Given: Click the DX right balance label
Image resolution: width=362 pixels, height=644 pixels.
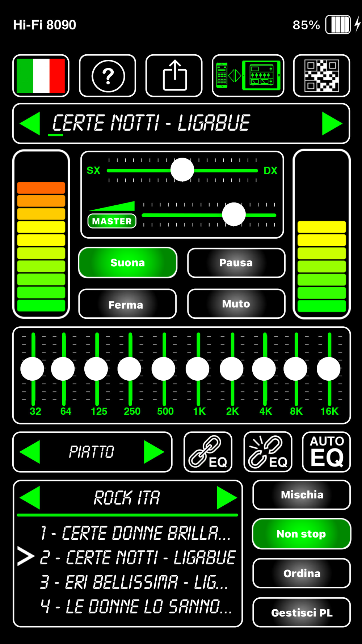Looking at the screenshot, I should coord(270,171).
